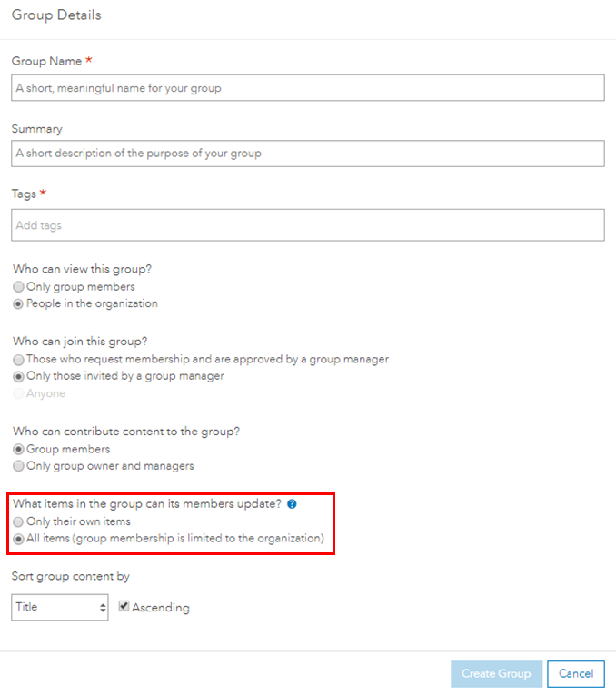Select All items update option
The image size is (616, 695).
point(18,539)
